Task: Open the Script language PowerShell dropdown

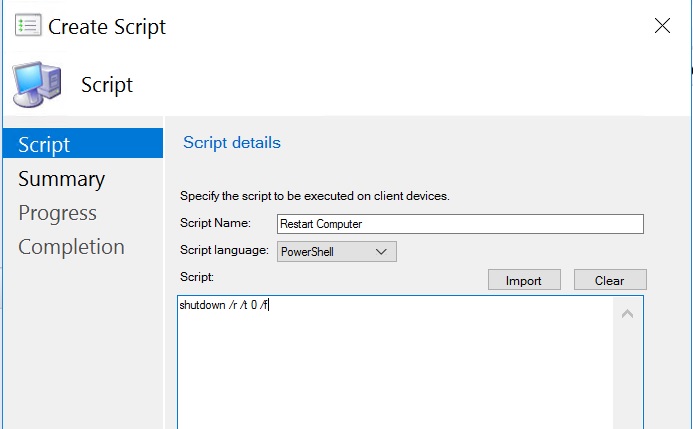Action: (336, 251)
